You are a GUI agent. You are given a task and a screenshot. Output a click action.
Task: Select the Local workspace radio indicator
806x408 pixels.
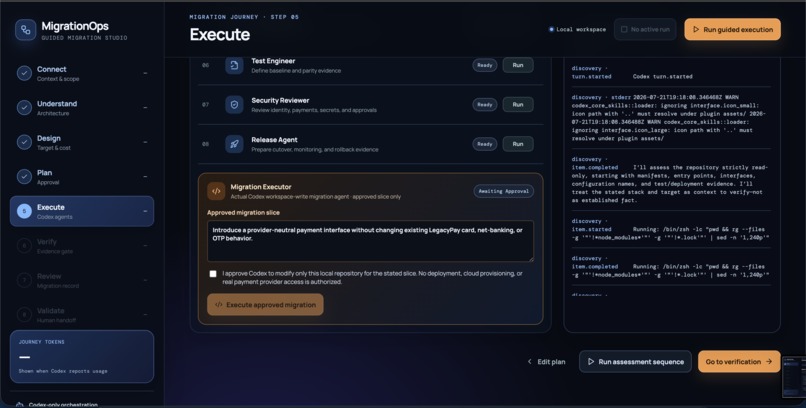552,29
